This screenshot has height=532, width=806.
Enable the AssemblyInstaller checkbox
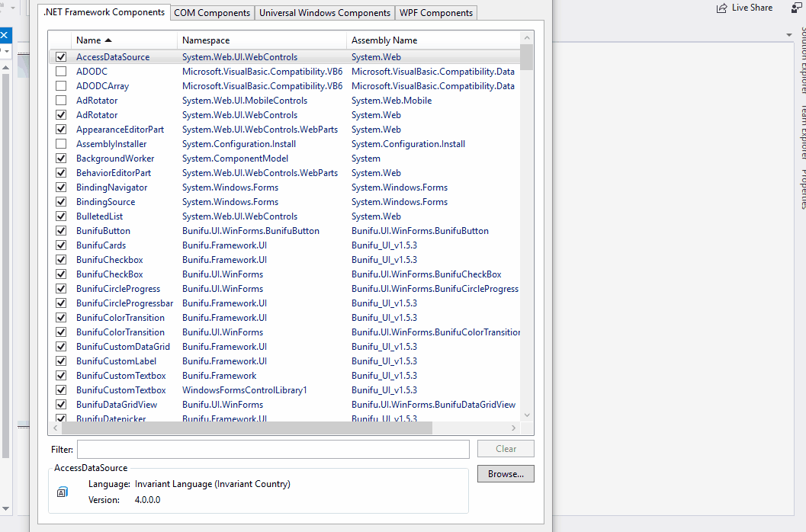(x=61, y=144)
